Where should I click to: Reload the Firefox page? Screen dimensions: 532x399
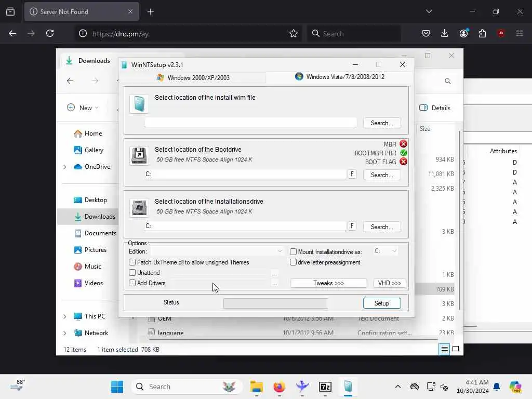[50, 33]
